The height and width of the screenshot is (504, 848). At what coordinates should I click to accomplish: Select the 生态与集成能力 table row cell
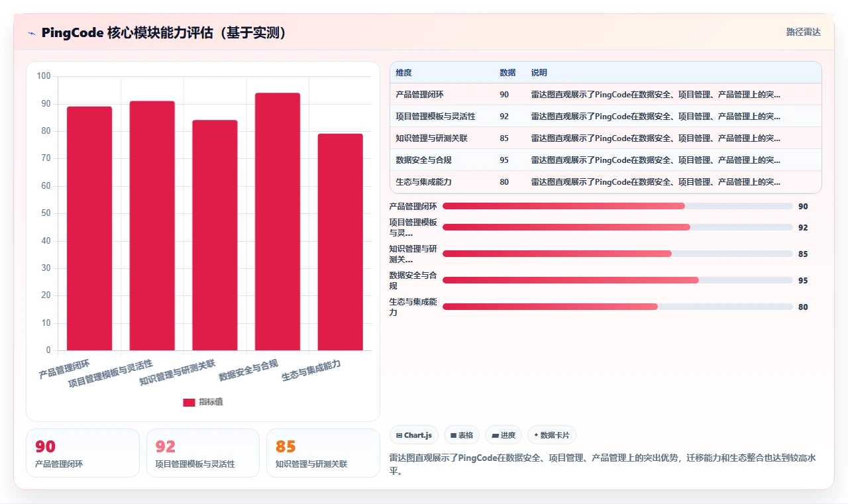(423, 182)
